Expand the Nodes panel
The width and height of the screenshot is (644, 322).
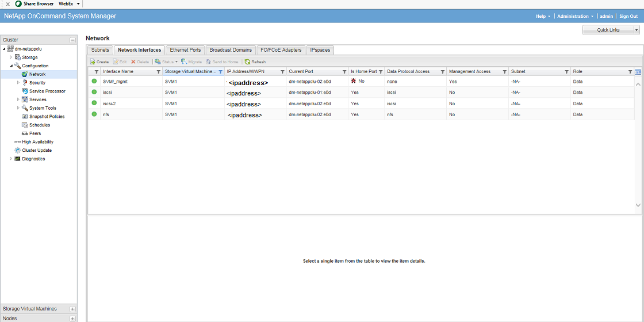pyautogui.click(x=72, y=319)
